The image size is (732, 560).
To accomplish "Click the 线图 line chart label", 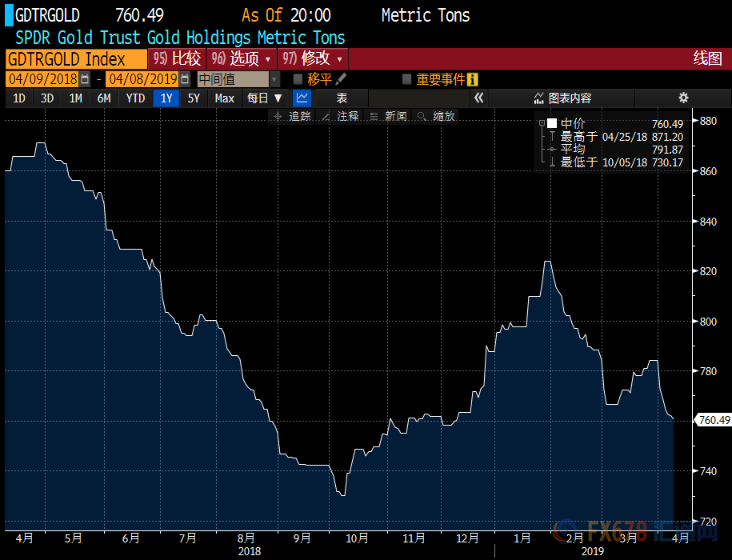I will (707, 59).
